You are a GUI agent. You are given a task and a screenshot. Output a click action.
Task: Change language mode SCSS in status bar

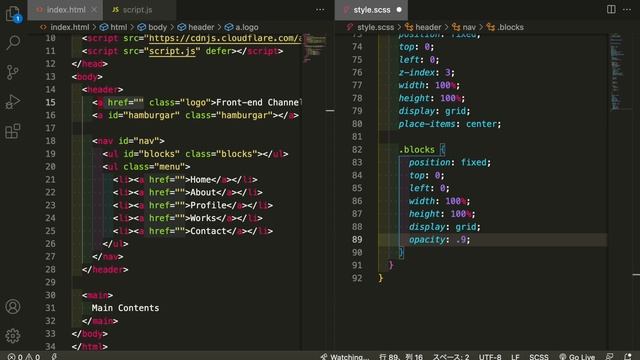pyautogui.click(x=539, y=356)
